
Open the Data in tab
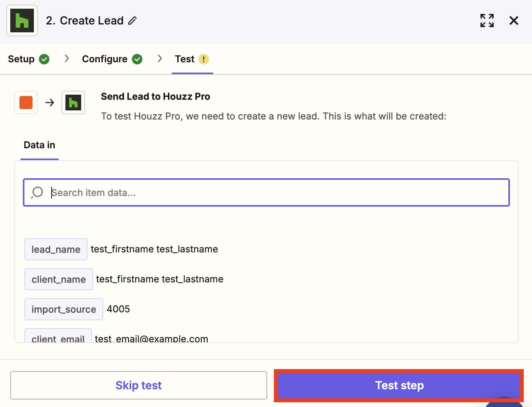[x=39, y=145]
